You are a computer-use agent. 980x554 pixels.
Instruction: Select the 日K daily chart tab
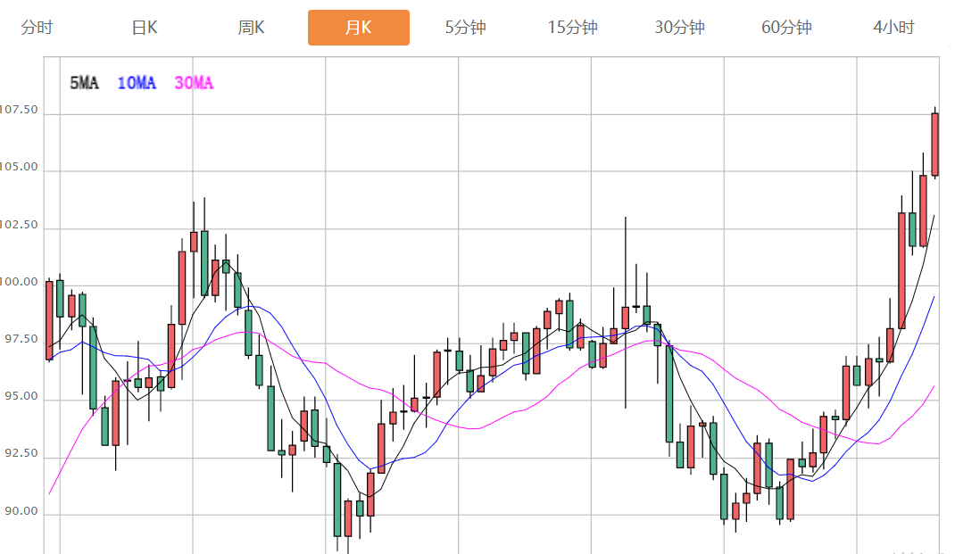(144, 28)
